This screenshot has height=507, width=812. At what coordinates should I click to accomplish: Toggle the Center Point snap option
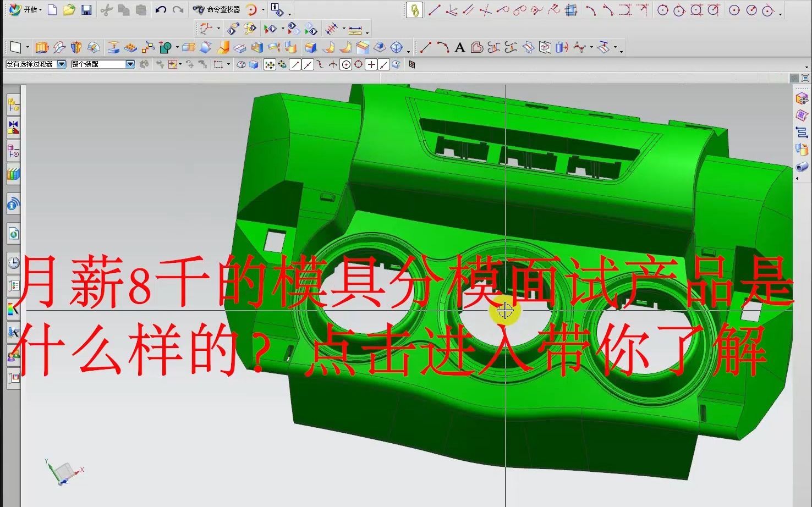(x=347, y=64)
